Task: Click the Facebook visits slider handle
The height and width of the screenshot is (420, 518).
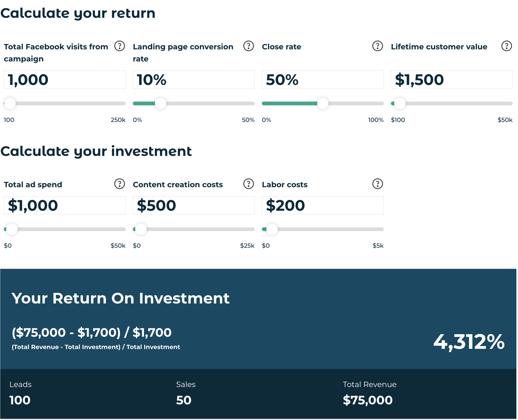Action: pos(10,103)
